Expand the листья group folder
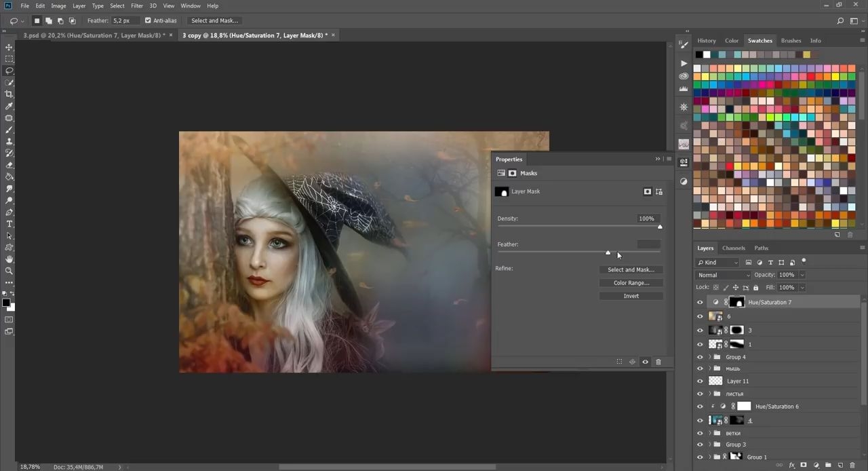 point(710,394)
